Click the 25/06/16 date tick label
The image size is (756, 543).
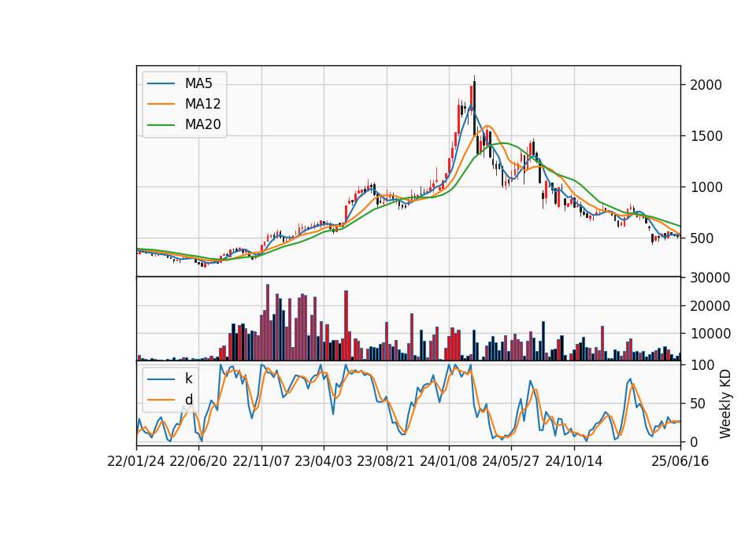pos(680,461)
